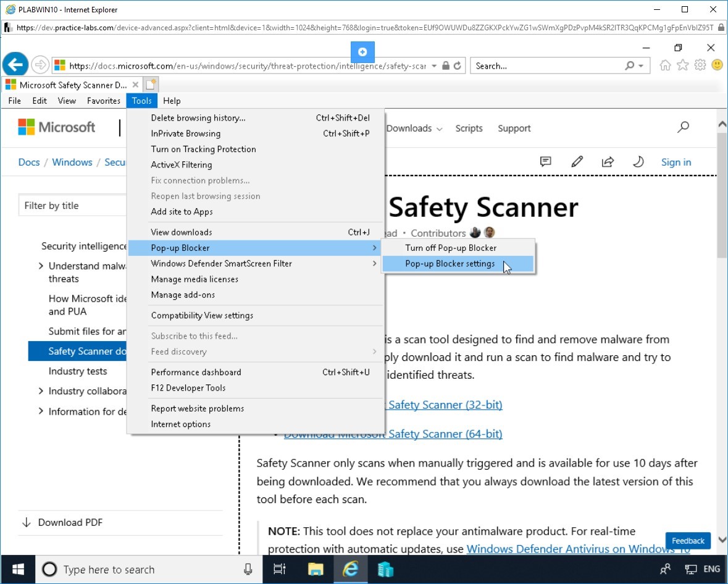Click the Microsoft logo on the page
Viewport: 728px width, 584px height.
(x=57, y=127)
